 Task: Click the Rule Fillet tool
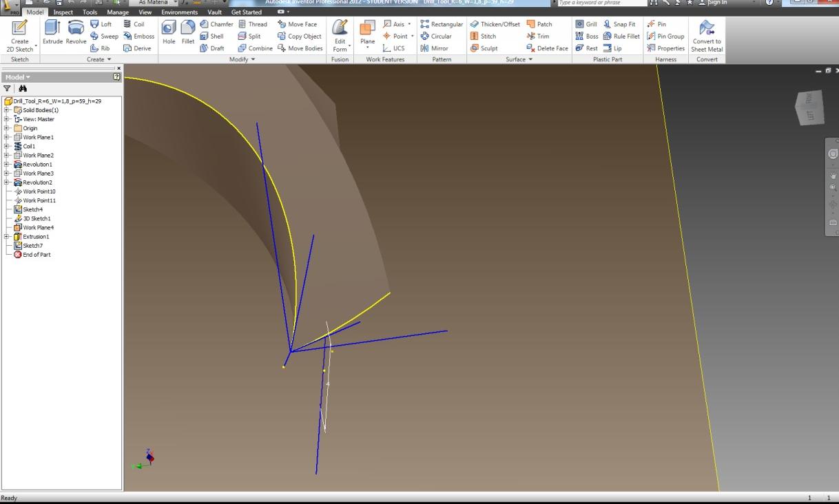621,36
